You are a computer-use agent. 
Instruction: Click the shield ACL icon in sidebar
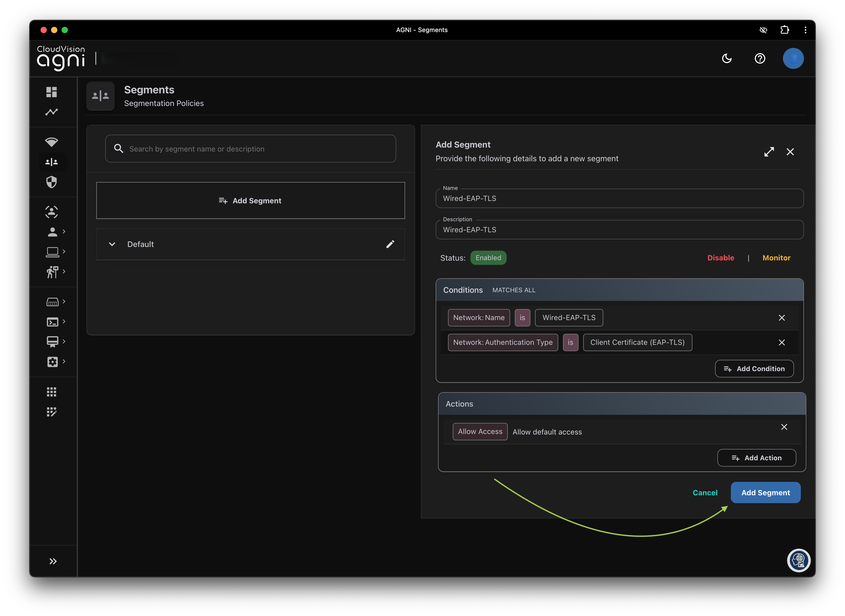pyautogui.click(x=52, y=182)
